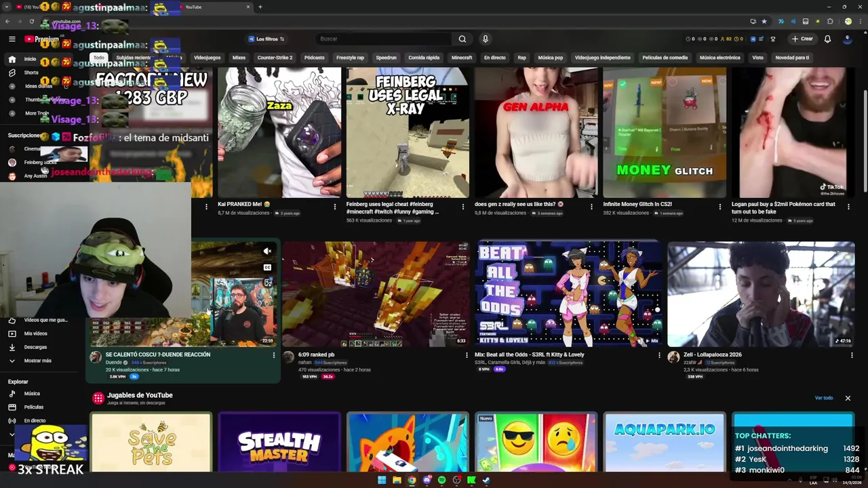The image size is (868, 488).
Task: Click the Crear create button
Action: click(x=803, y=39)
